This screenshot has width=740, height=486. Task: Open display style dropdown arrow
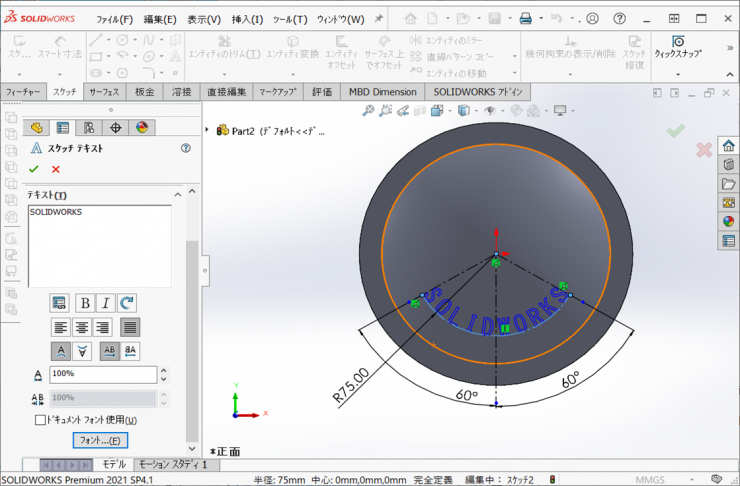pyautogui.click(x=476, y=111)
